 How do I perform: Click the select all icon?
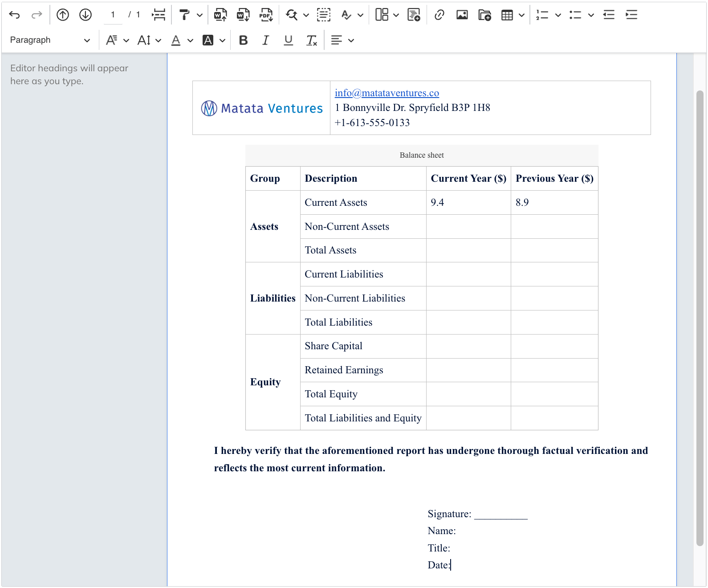[x=324, y=15]
